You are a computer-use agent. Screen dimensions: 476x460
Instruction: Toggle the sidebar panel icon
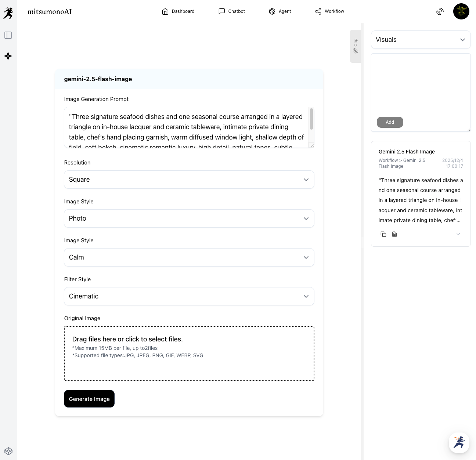[x=8, y=35]
